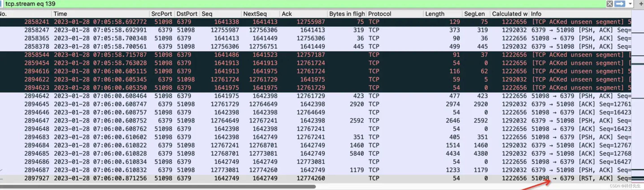
Task: Select packet number 2894642
Action: click(x=315, y=96)
